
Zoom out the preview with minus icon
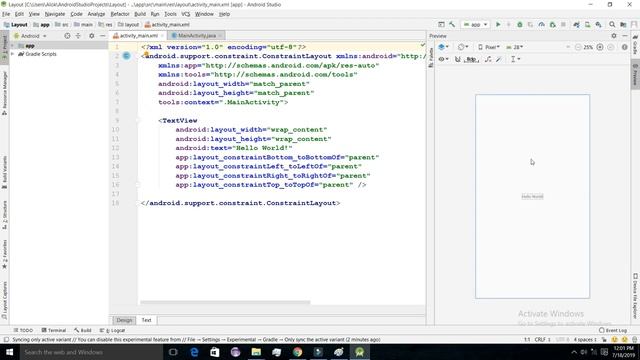(578, 47)
